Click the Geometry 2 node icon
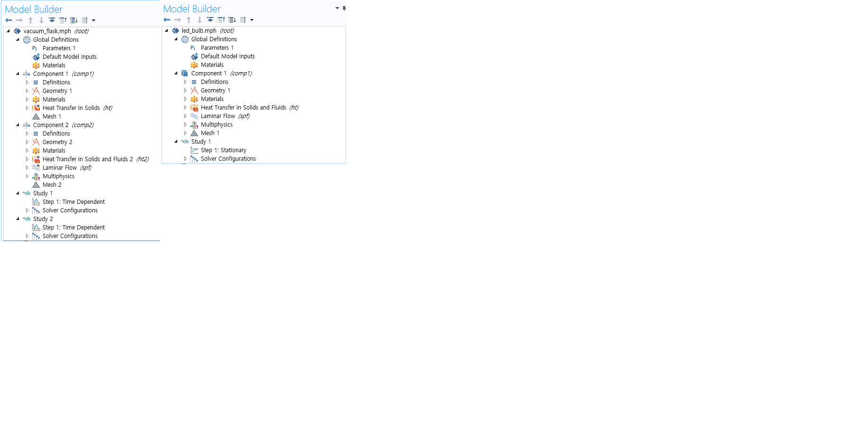Viewport: 868px width, 430px height. [36, 142]
